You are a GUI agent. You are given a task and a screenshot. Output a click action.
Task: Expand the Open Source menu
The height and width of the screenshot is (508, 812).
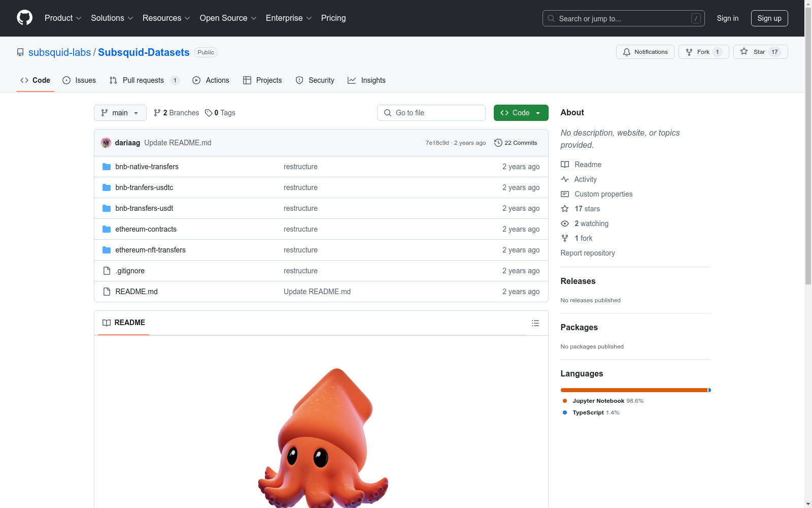click(228, 18)
